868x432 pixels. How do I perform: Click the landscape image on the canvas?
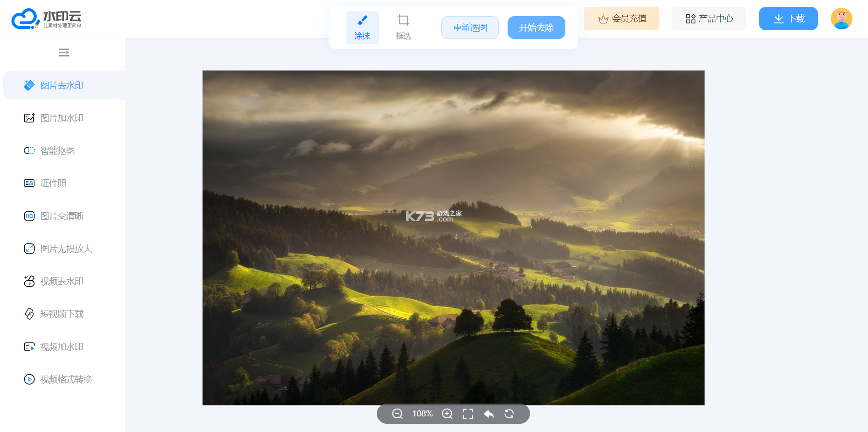[453, 238]
